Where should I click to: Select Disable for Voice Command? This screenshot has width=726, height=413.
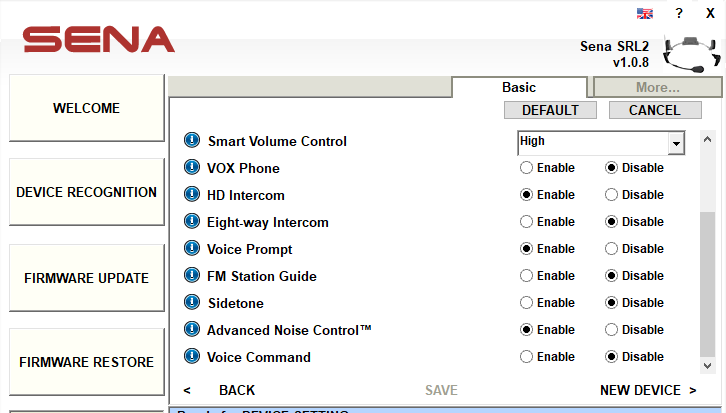611,357
